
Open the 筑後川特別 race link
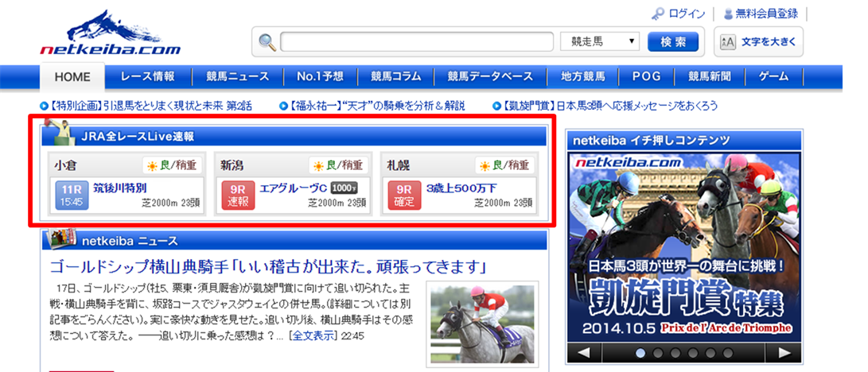click(x=120, y=188)
